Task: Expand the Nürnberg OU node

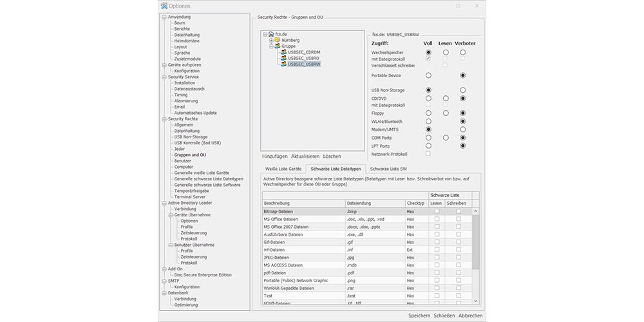Action: tap(271, 40)
